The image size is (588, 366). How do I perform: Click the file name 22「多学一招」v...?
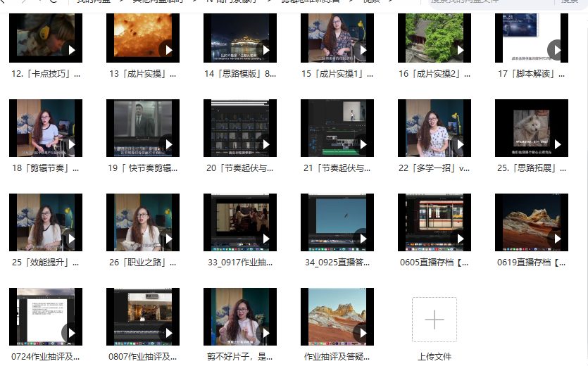(x=434, y=168)
